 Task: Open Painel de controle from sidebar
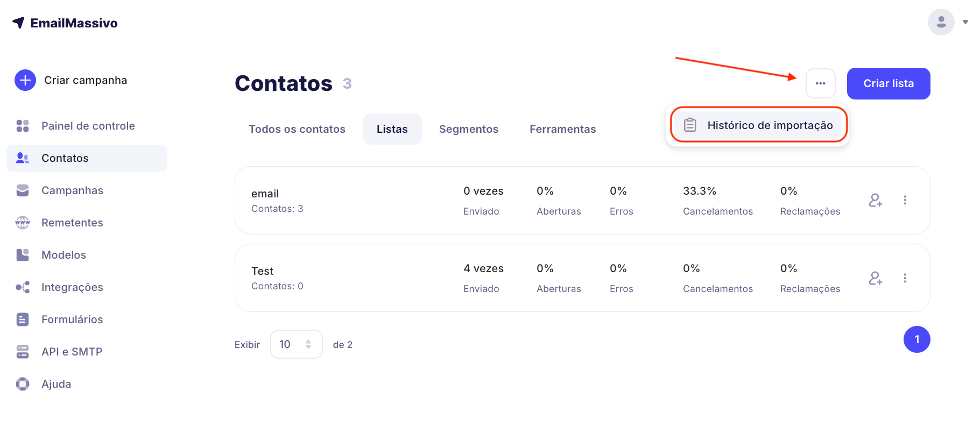88,126
